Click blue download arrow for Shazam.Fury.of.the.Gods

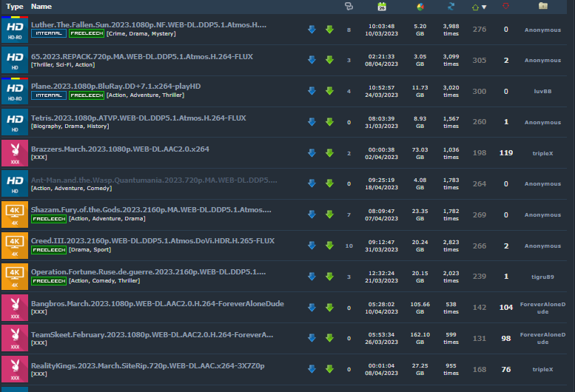(x=312, y=214)
